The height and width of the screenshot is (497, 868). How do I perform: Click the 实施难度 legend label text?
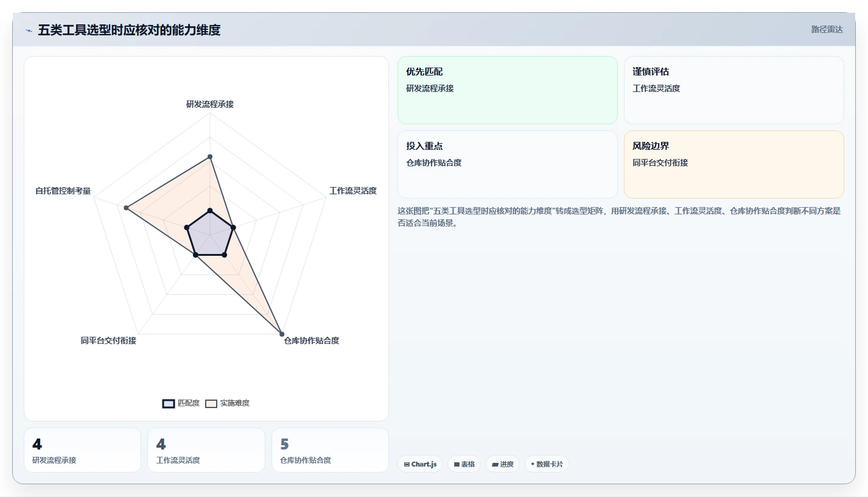coord(235,403)
